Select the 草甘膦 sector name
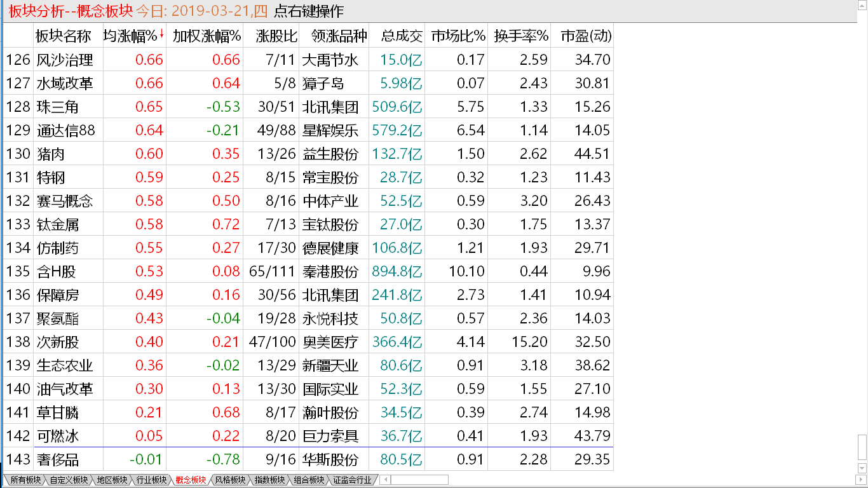 (57, 412)
